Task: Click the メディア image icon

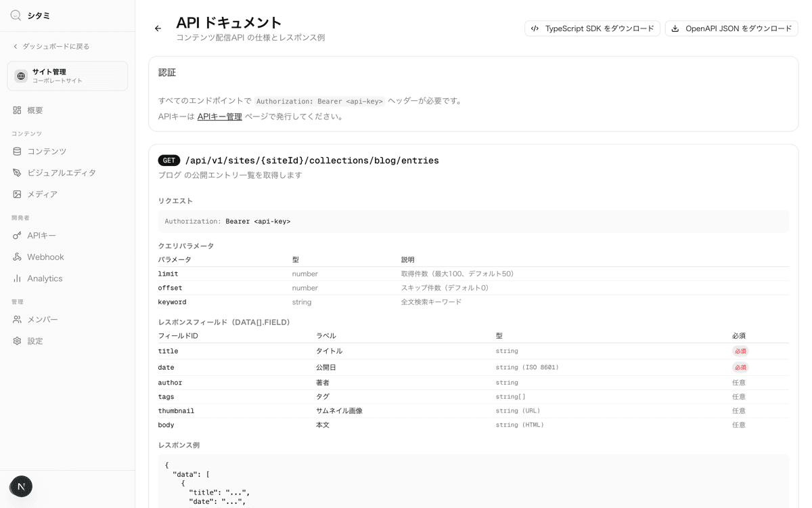Action: (17, 194)
